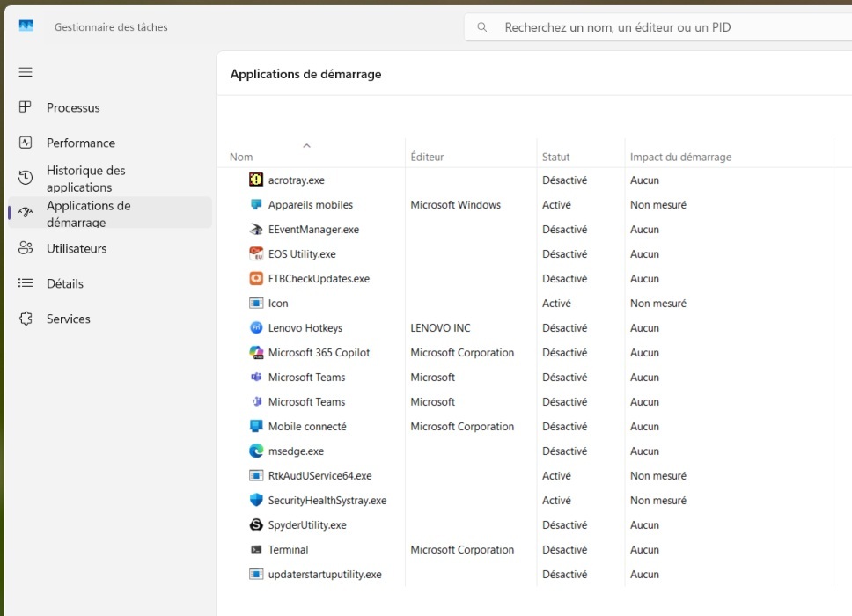Open the Détails tab in sidebar
This screenshot has width=852, height=616.
coord(65,283)
